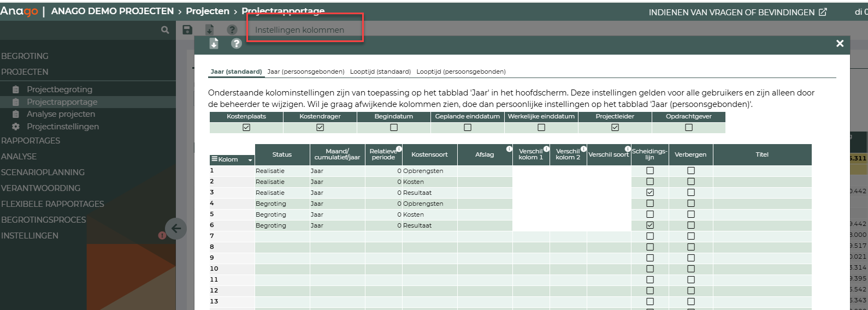Click external link icon next to INDIENEN
The width and height of the screenshot is (868, 310).
[823, 12]
